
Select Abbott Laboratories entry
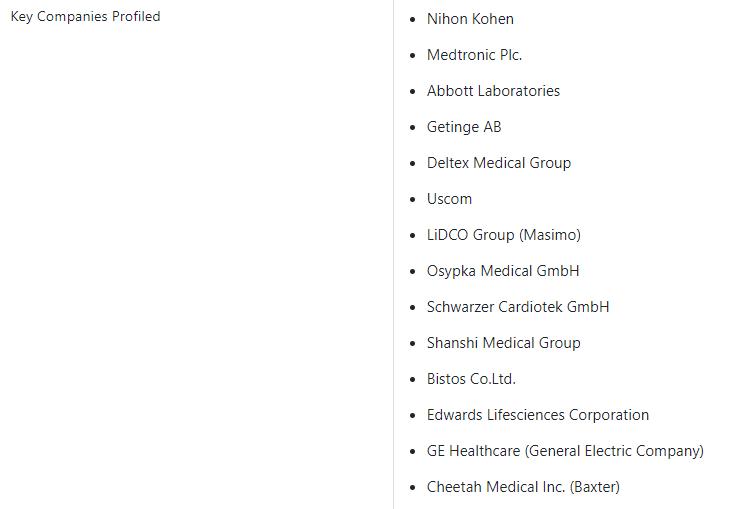(494, 91)
